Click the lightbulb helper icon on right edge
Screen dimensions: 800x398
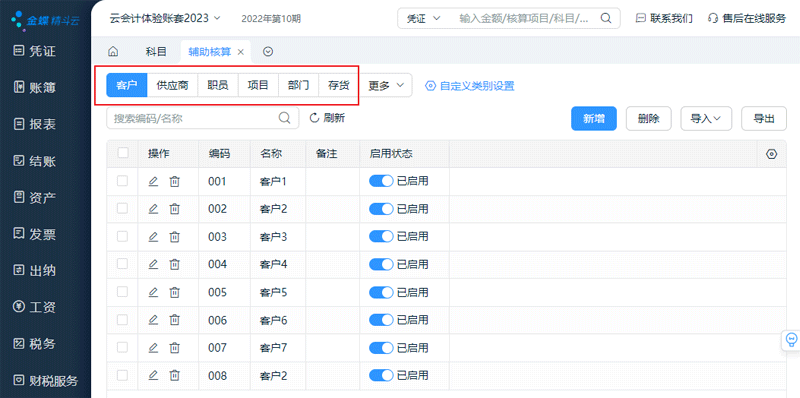[791, 339]
